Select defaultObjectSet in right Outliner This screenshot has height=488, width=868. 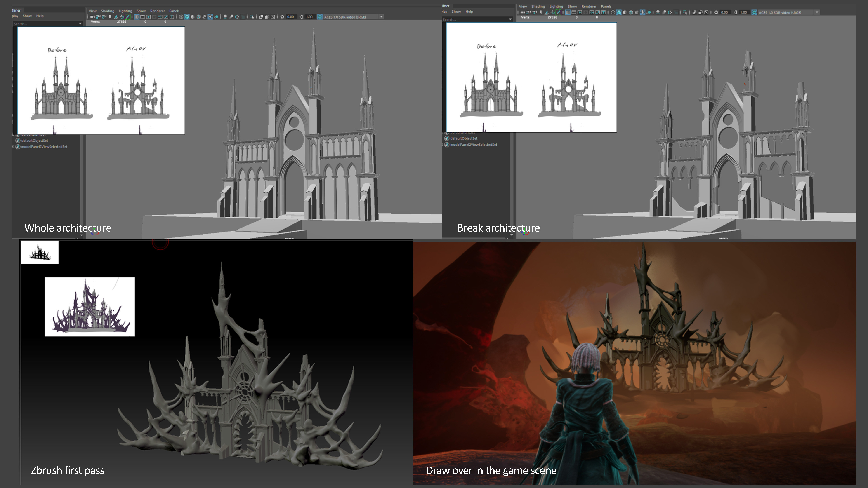tap(464, 138)
